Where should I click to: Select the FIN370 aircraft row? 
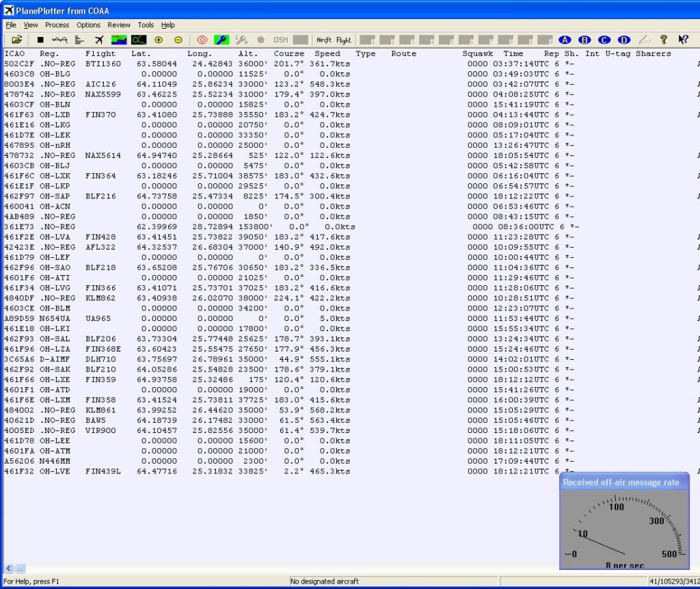100,115
